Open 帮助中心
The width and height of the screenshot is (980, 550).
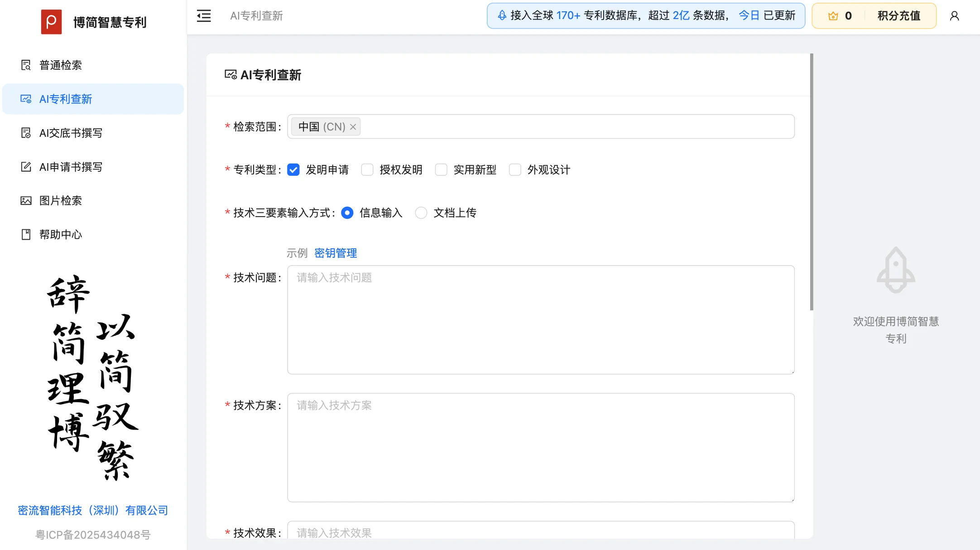click(x=60, y=234)
